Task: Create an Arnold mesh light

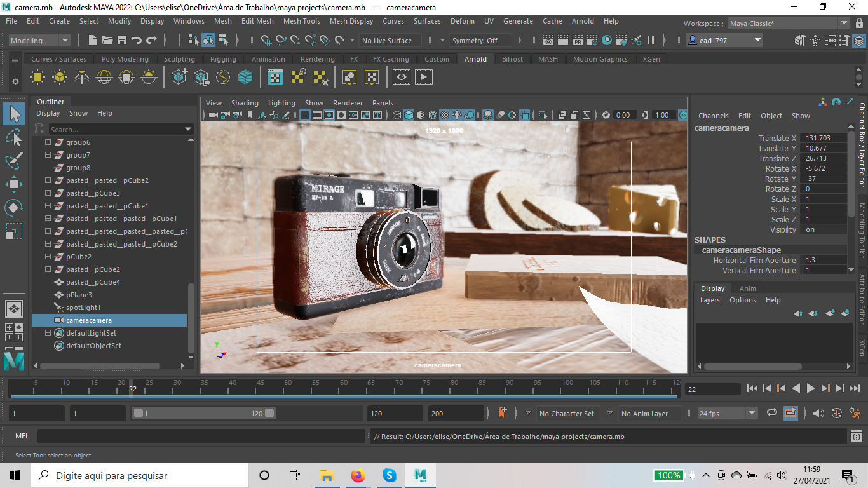Action: [x=60, y=78]
